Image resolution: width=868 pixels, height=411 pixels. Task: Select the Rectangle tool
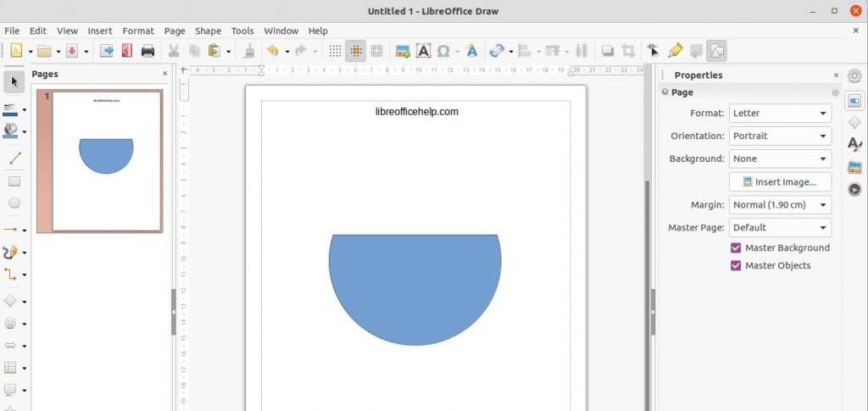[14, 181]
